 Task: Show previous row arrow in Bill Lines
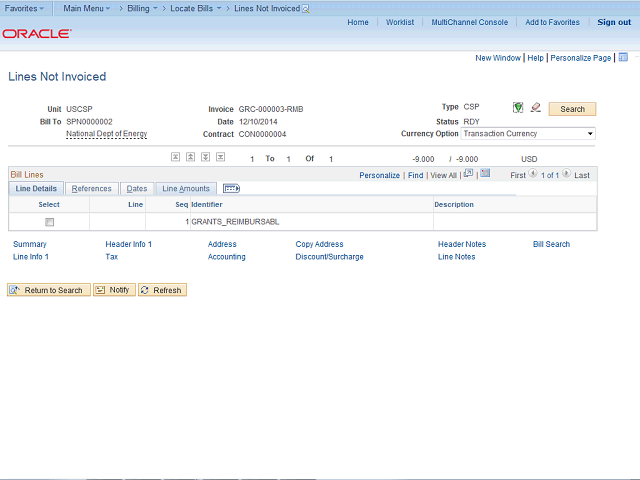(x=533, y=173)
